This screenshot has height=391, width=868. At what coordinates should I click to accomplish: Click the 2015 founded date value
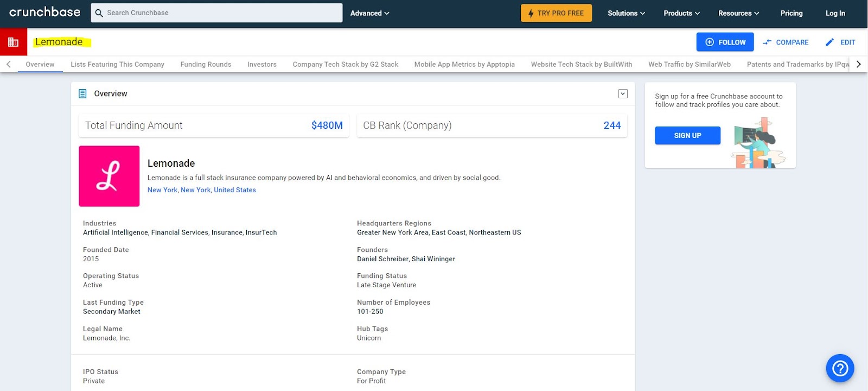[x=91, y=259]
